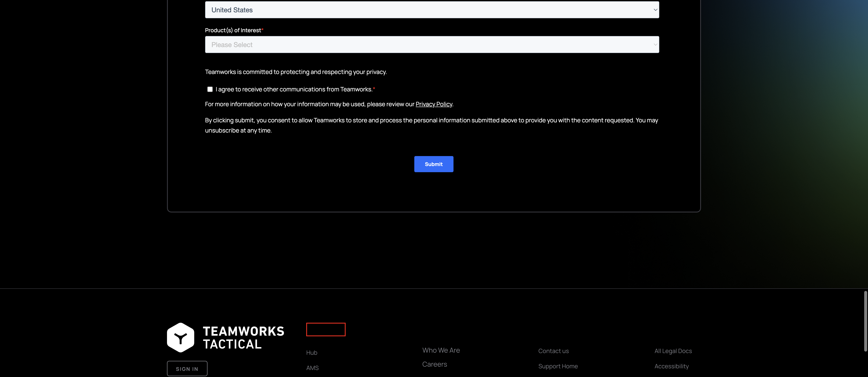
Task: Click the SIGN IN button
Action: 187,369
